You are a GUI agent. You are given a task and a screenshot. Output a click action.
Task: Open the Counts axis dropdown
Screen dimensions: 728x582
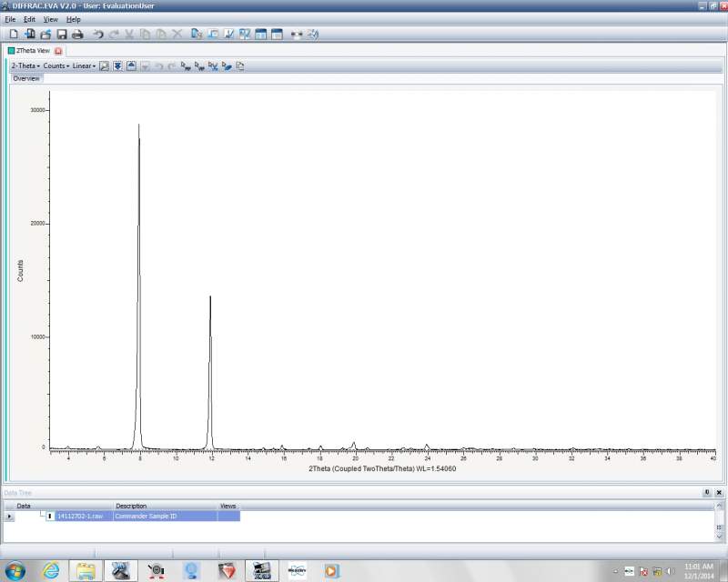[56, 65]
